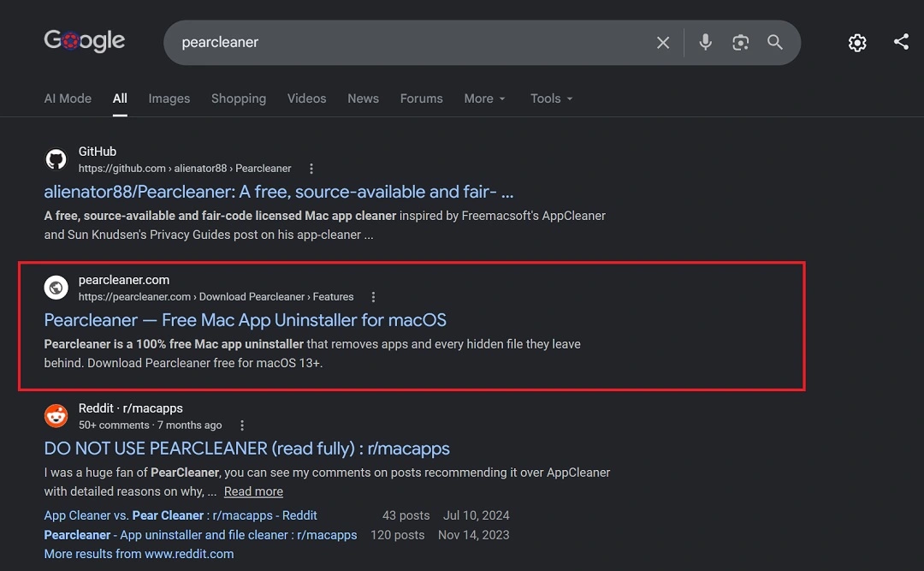The image size is (924, 571).
Task: Start voice search with the microphone icon
Action: pos(705,43)
